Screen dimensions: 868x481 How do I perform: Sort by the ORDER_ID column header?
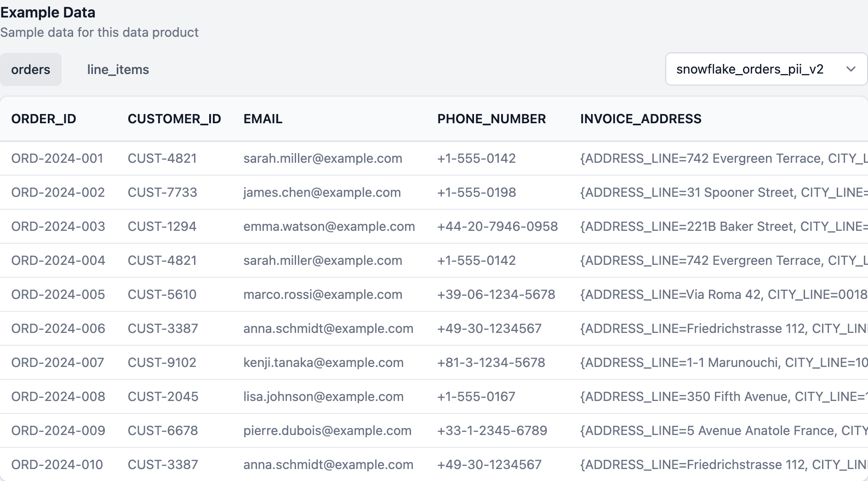point(44,119)
